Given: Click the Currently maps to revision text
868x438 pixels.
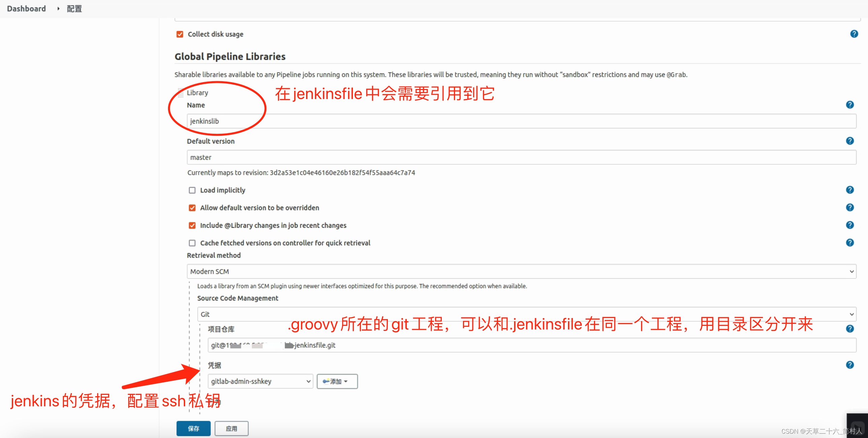Looking at the screenshot, I should coord(301,173).
